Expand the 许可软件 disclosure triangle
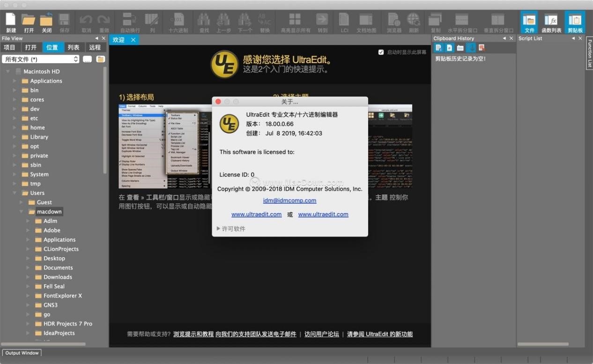Image resolution: width=593 pixels, height=364 pixels. pos(218,229)
